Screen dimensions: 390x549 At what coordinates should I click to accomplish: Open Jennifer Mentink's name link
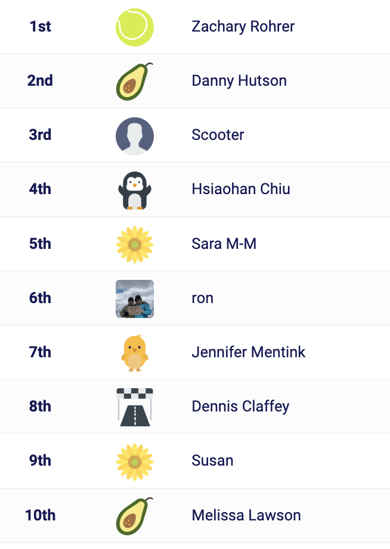tap(249, 352)
